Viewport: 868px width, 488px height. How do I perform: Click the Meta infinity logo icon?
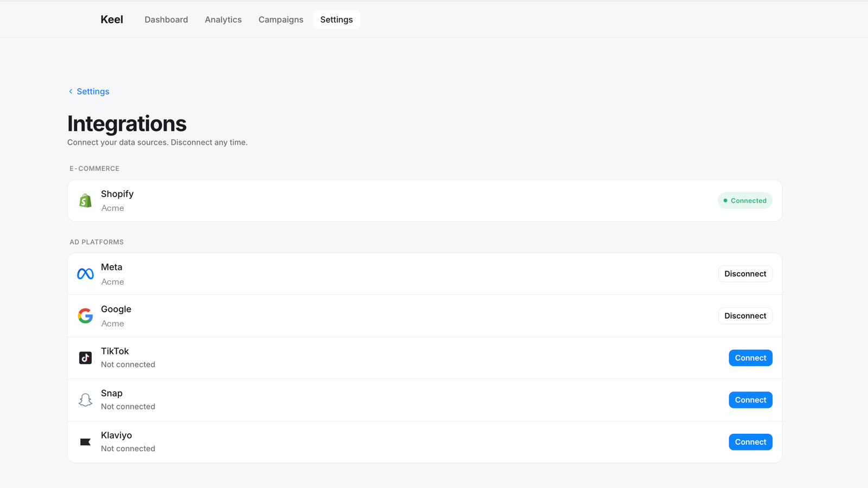click(85, 274)
